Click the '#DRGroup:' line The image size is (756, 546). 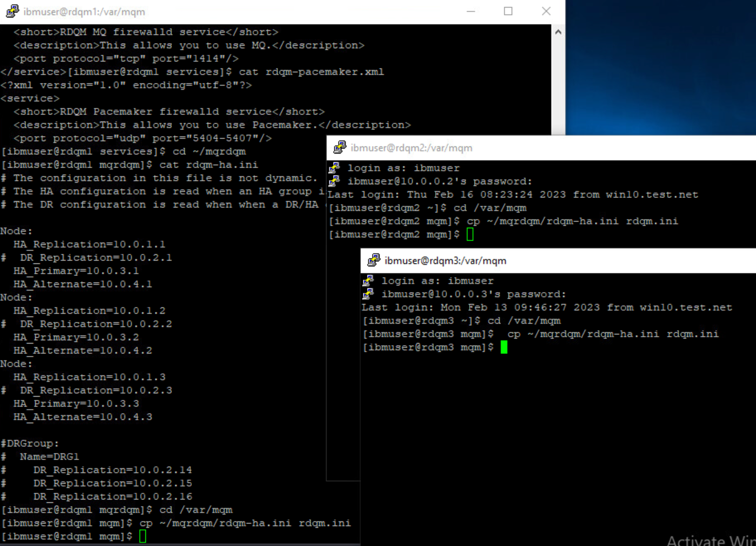(30, 443)
